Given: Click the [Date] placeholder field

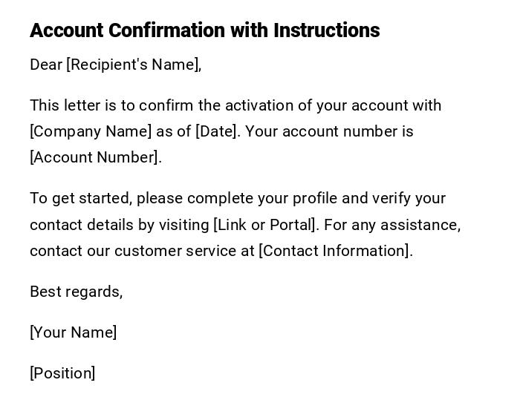Looking at the screenshot, I should pyautogui.click(x=217, y=131).
